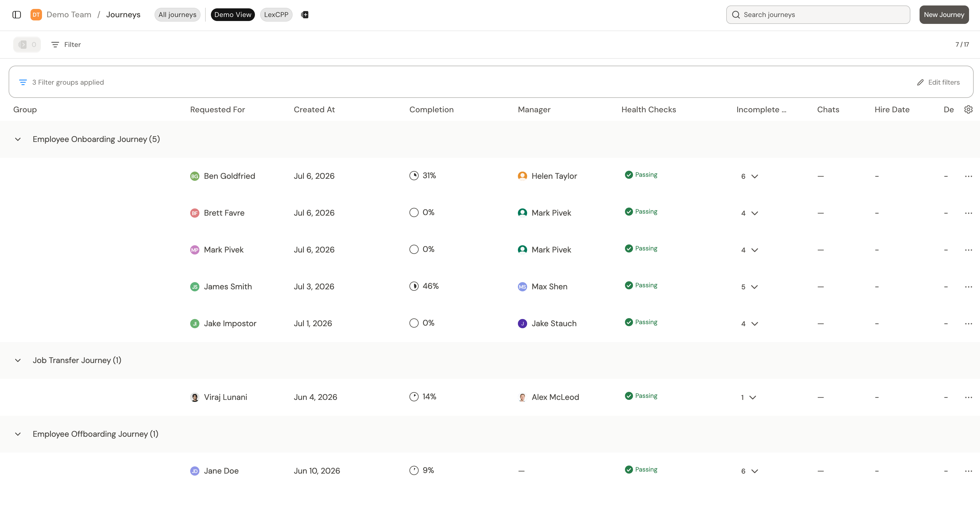Open more options for Brett Favre row
Screen dimensions: 980x509
tap(968, 213)
